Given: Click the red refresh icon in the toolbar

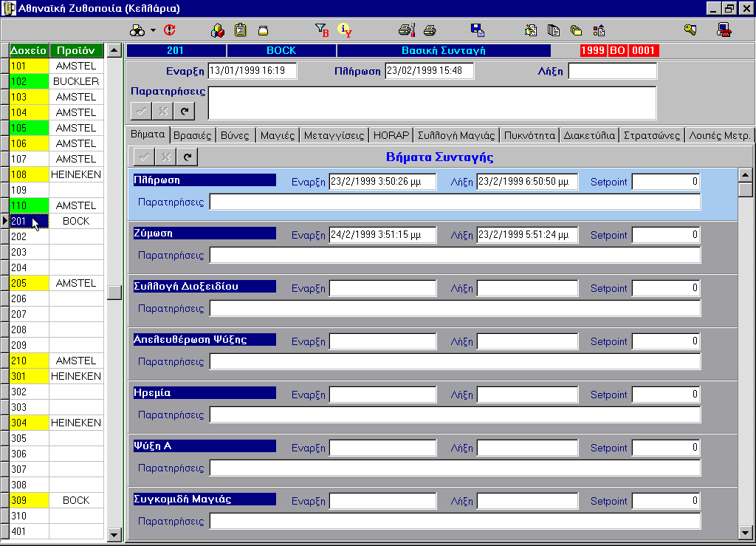Looking at the screenshot, I should [170, 30].
